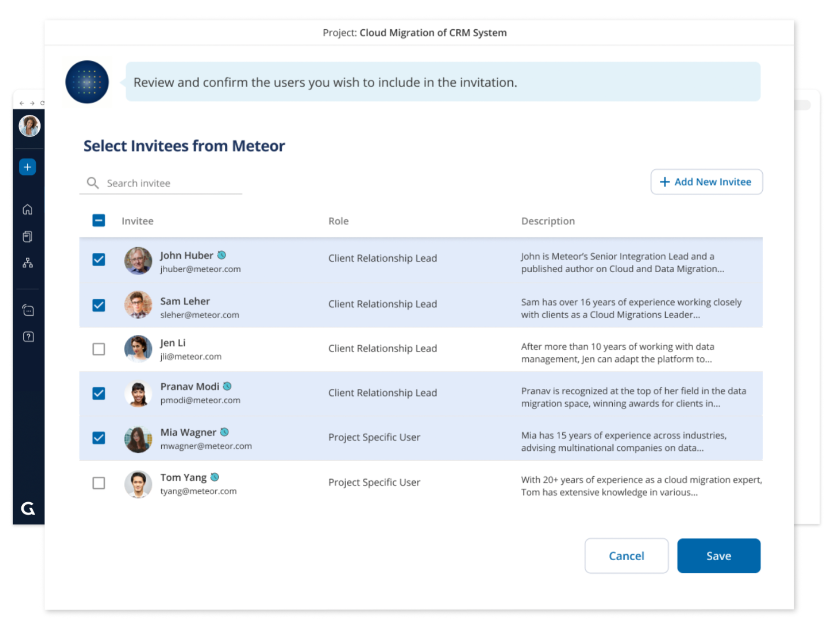Click the verified badge next to John Huber
Viewport: 840px width, 630px height.
coord(222,255)
